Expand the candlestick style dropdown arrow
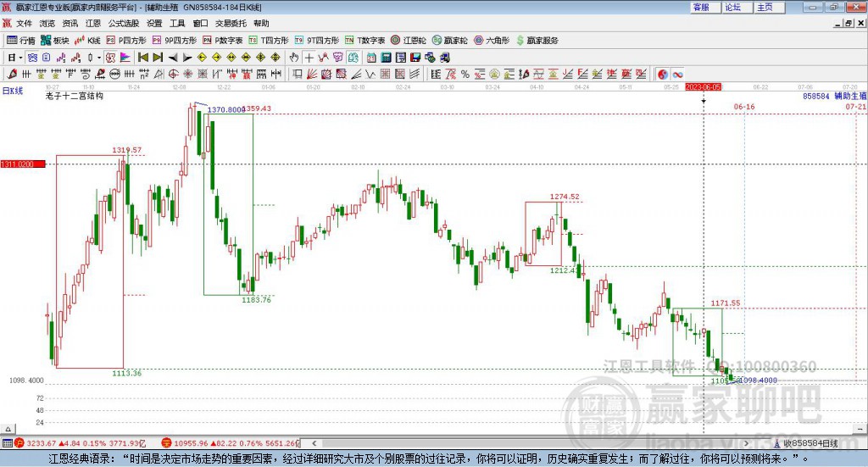Image resolution: width=868 pixels, height=467 pixels. [x=99, y=58]
